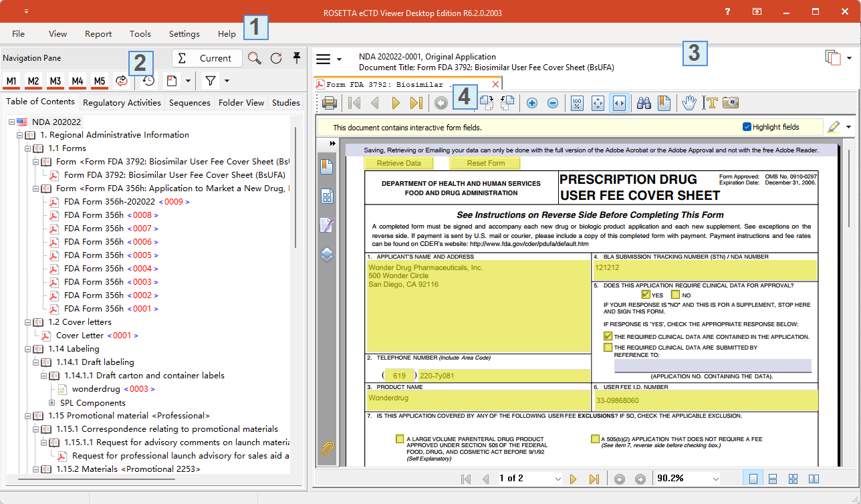
Task: Open the highlighter tool dropdown arrow
Action: pyautogui.click(x=848, y=127)
